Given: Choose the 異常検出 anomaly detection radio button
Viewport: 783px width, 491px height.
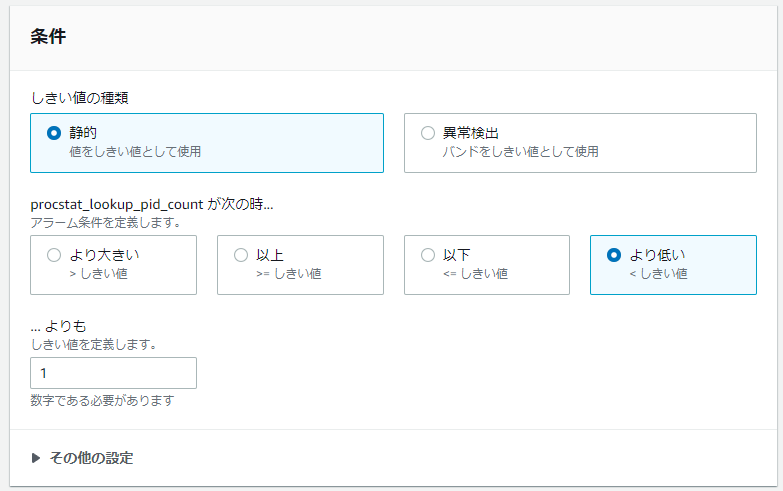Looking at the screenshot, I should pyautogui.click(x=428, y=133).
